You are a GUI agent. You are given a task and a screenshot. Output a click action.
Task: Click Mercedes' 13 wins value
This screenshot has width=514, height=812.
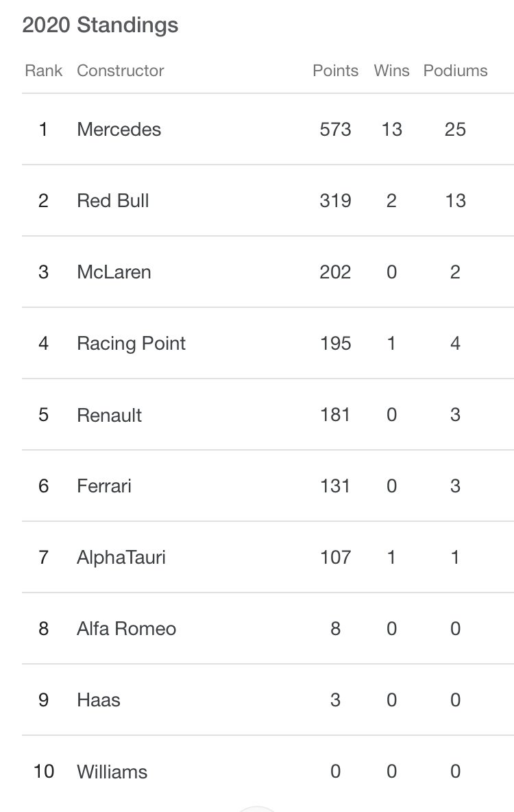coord(391,130)
